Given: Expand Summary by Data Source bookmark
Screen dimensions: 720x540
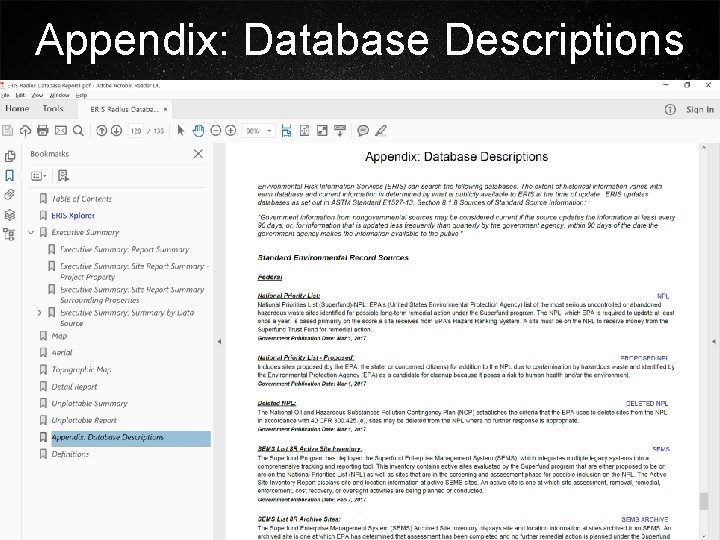Looking at the screenshot, I should pos(39,313).
